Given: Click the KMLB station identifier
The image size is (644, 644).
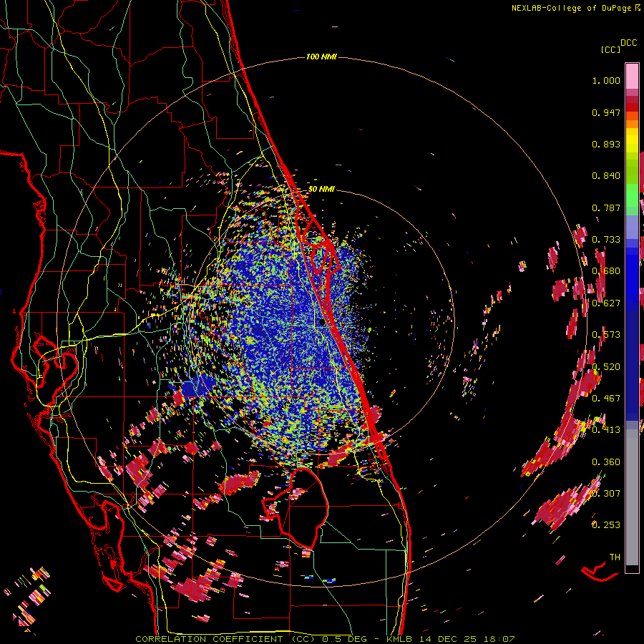Looking at the screenshot, I should [x=399, y=639].
